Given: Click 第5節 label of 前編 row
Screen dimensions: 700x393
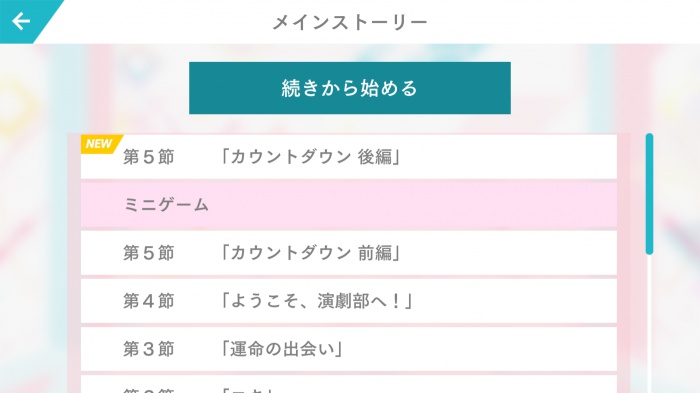Looking at the screenshot, I should tap(149, 253).
